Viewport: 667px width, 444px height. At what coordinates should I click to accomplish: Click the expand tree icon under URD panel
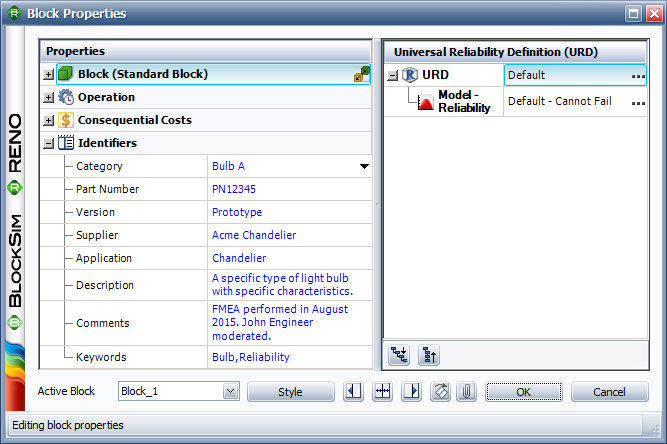point(399,354)
